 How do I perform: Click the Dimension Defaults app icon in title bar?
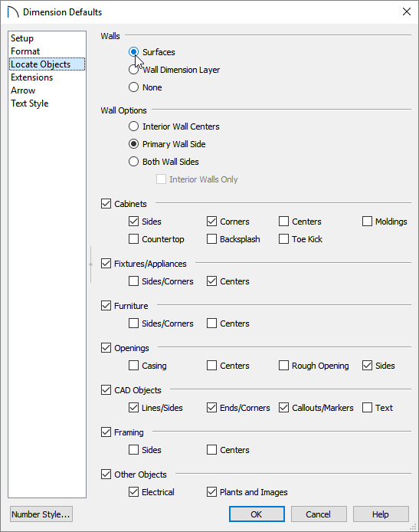pos(13,11)
